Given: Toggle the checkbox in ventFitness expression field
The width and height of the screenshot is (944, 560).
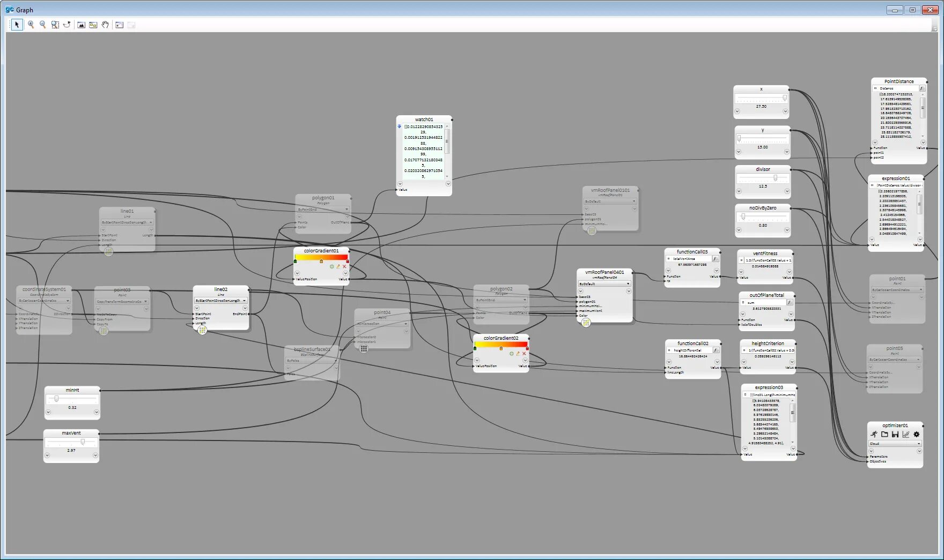Looking at the screenshot, I should [x=741, y=260].
